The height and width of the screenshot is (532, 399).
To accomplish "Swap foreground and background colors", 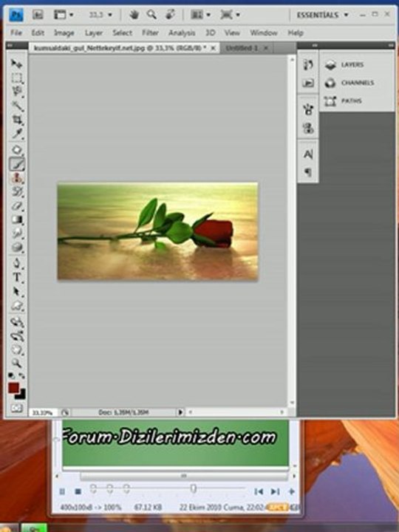I will point(21,375).
